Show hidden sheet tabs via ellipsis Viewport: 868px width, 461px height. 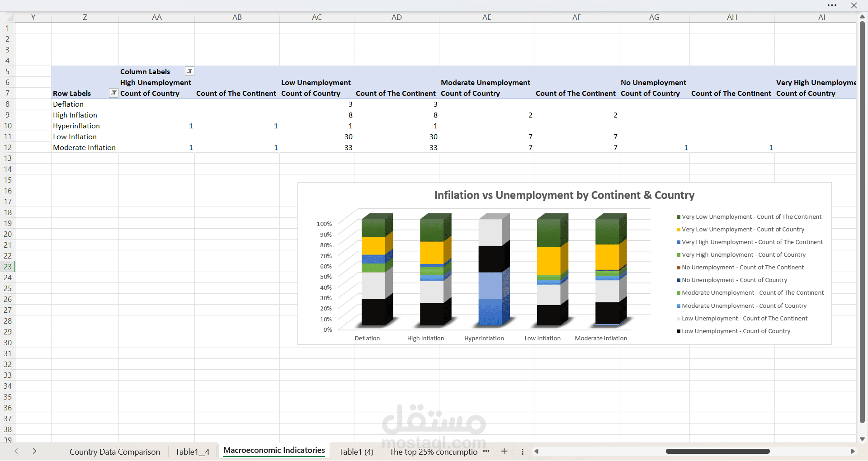pos(486,452)
